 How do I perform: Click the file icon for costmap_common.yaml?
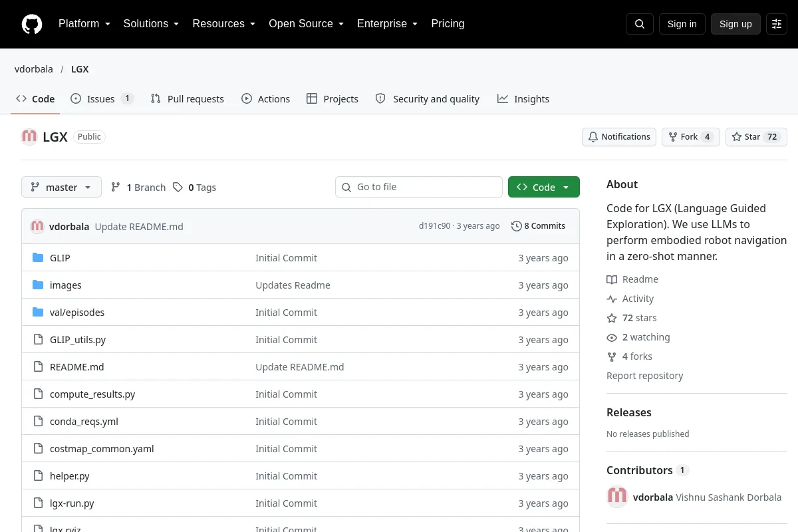coord(38,449)
